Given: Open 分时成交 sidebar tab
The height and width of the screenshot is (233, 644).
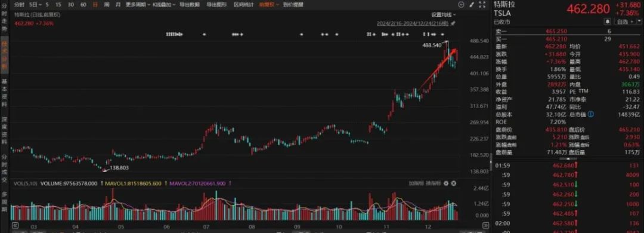Looking at the screenshot, I should [x=4, y=168].
